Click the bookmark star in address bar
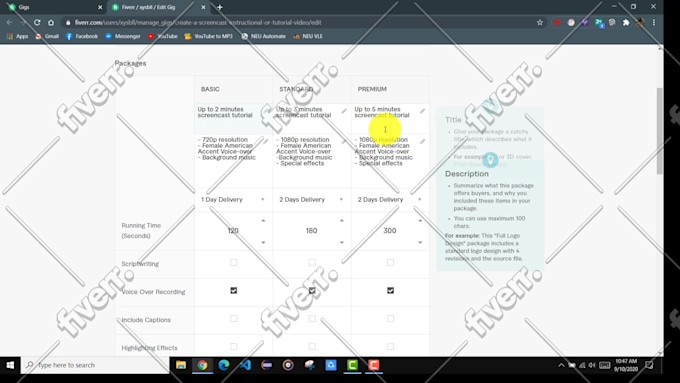 pos(539,23)
